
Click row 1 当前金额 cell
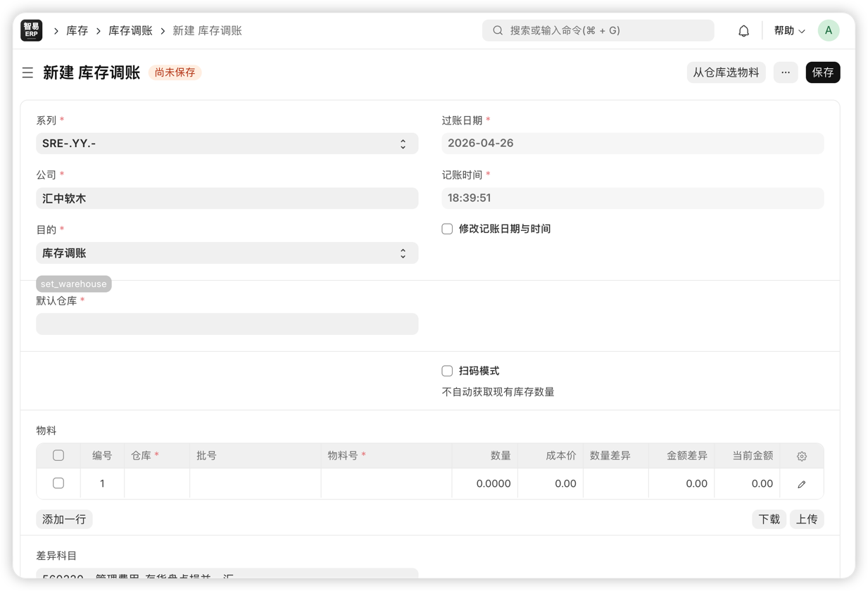747,484
